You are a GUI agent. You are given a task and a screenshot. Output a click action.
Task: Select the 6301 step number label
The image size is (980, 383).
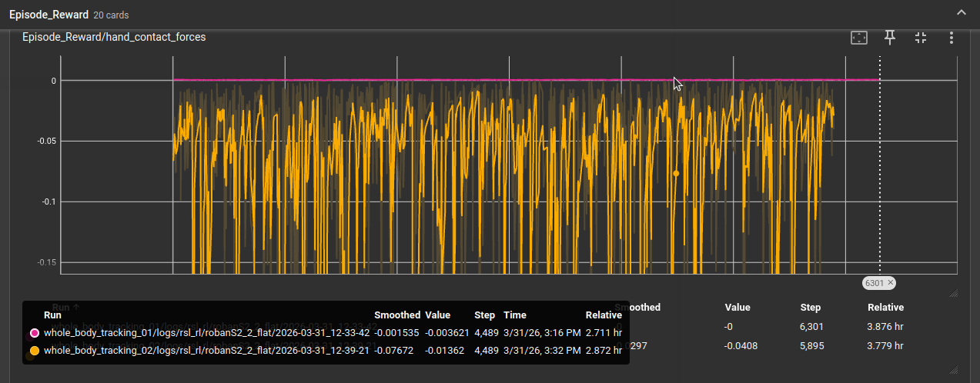pos(874,283)
